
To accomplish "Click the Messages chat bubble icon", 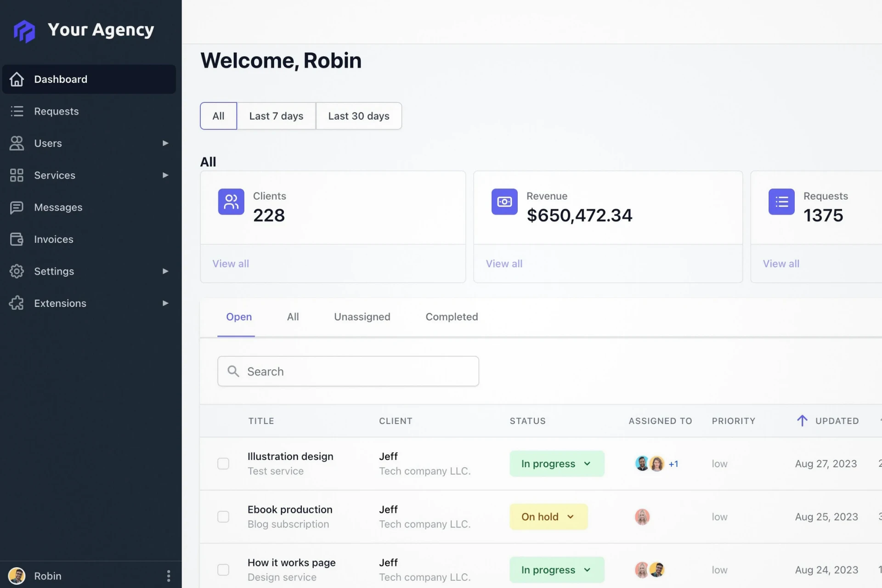I will coord(17,207).
